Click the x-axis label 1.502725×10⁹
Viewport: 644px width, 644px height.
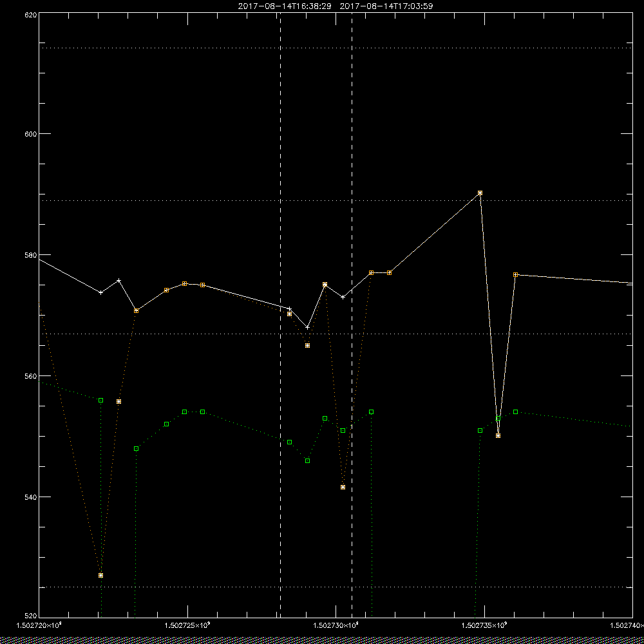[x=187, y=625]
